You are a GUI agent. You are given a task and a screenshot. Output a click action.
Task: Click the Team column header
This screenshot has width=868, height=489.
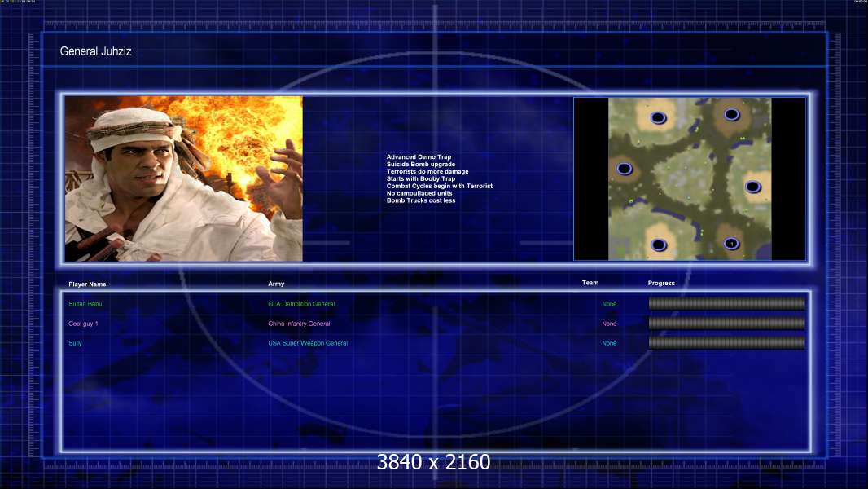pos(590,283)
